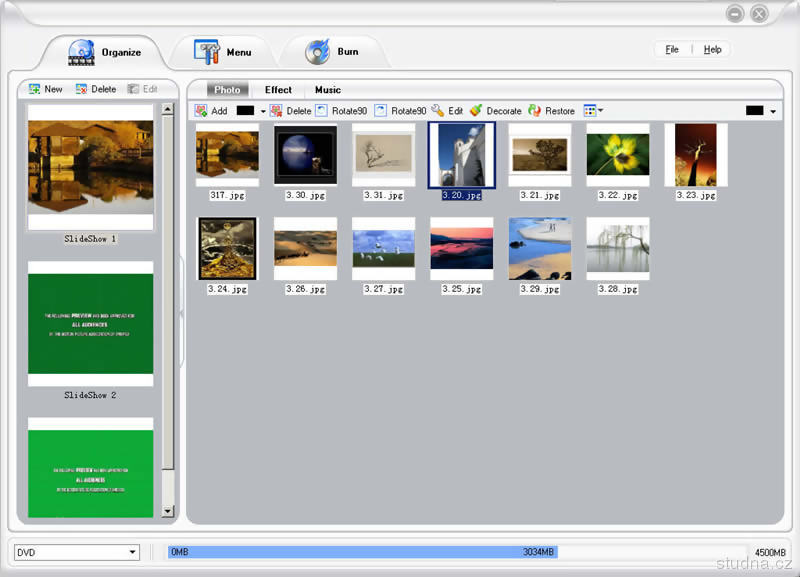Open the Music tab

(x=328, y=90)
